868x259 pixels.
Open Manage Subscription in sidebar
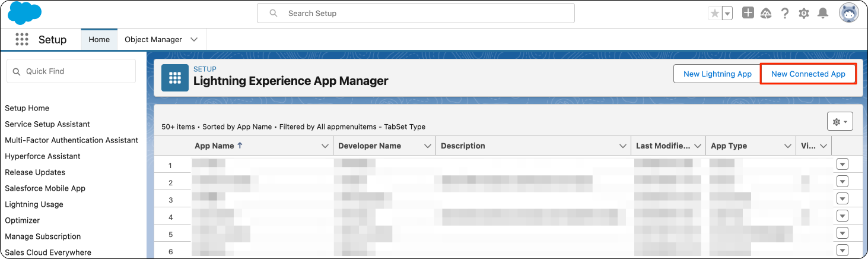tap(43, 236)
